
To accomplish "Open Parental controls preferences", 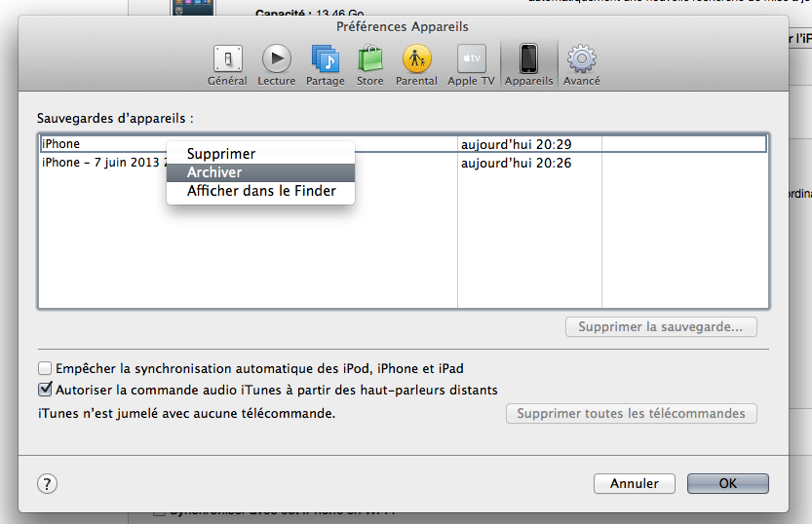I will point(416,64).
